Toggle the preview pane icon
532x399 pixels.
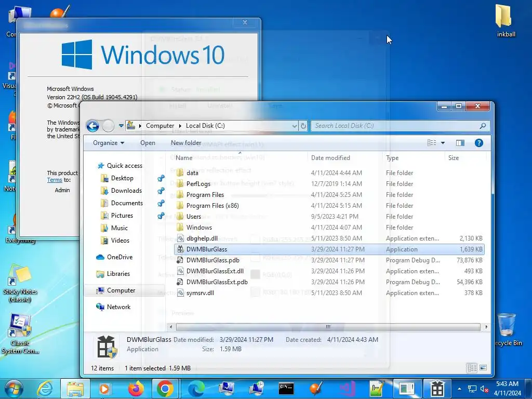(x=460, y=143)
